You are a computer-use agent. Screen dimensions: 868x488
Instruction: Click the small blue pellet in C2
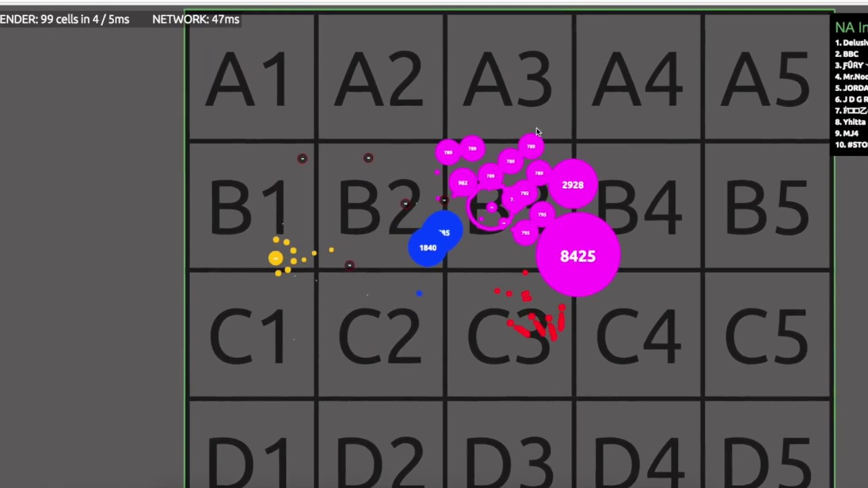pos(419,293)
